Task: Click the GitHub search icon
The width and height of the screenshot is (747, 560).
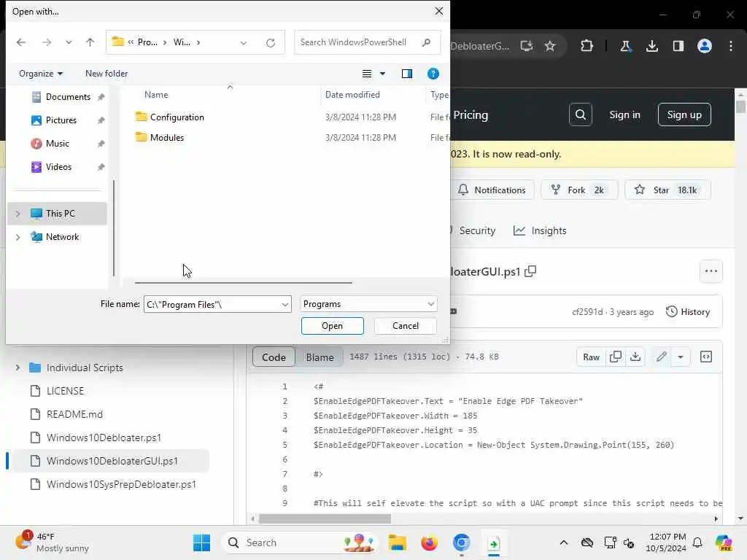Action: click(580, 114)
